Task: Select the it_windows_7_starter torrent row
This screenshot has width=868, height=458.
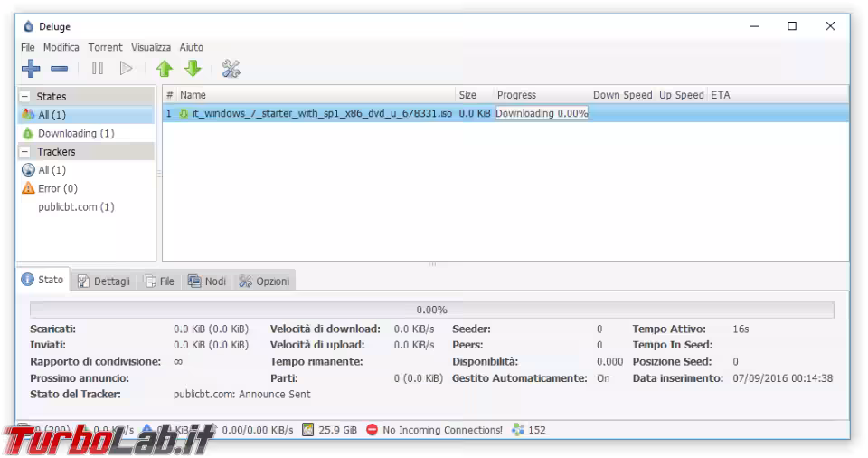Action: point(505,114)
